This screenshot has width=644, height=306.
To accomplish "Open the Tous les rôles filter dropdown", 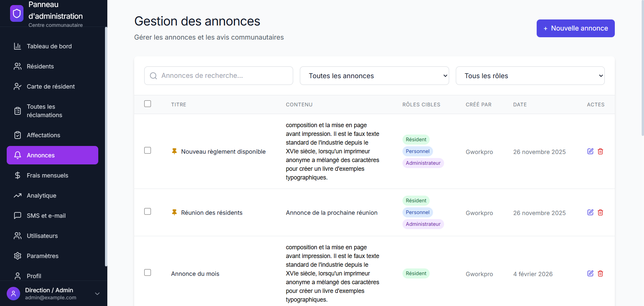I will click(530, 76).
